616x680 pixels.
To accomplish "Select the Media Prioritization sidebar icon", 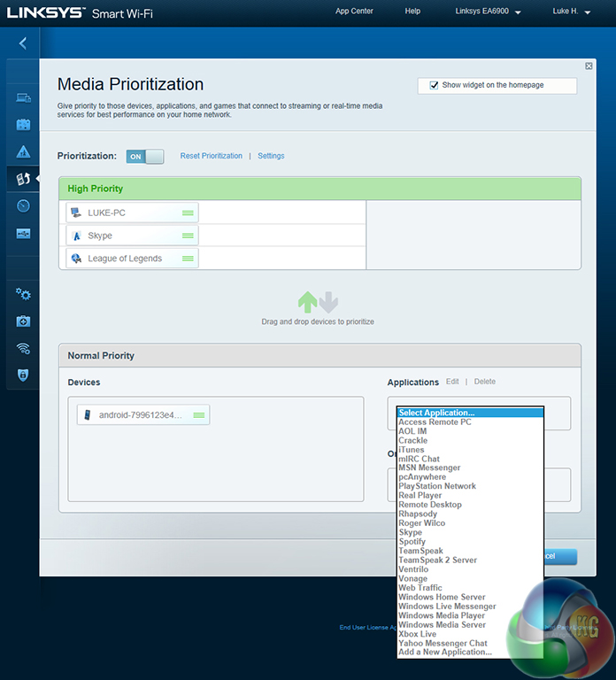I will [x=23, y=179].
